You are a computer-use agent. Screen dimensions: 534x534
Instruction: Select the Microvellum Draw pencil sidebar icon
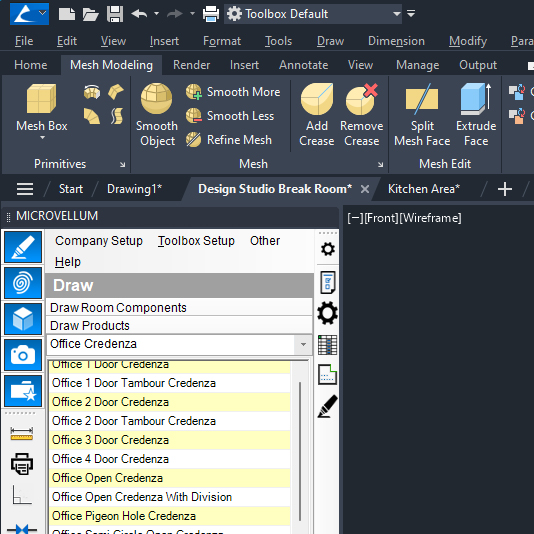coord(23,247)
